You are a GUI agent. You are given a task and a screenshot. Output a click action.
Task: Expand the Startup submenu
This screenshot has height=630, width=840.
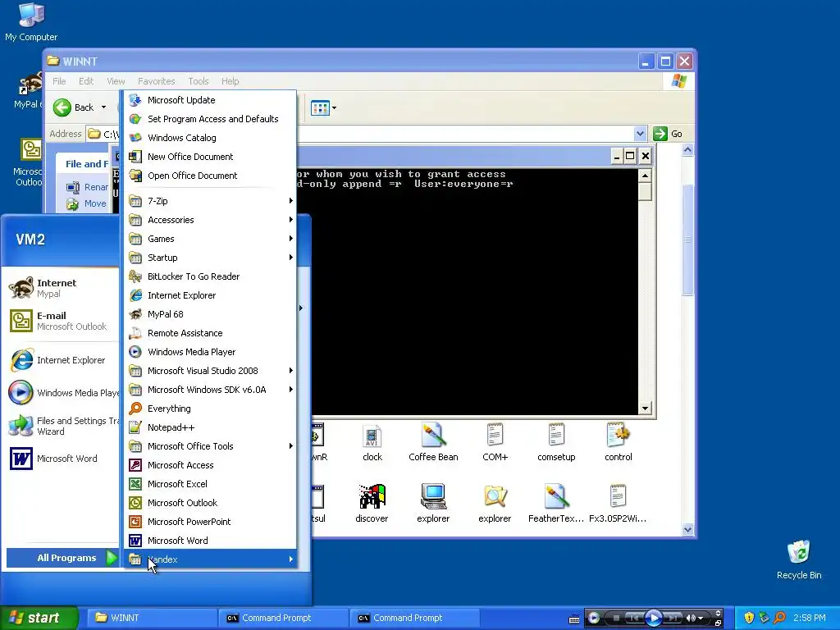click(x=211, y=257)
